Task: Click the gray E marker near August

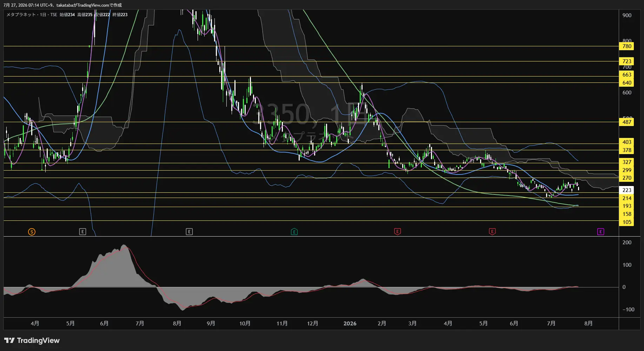Action: (189, 232)
